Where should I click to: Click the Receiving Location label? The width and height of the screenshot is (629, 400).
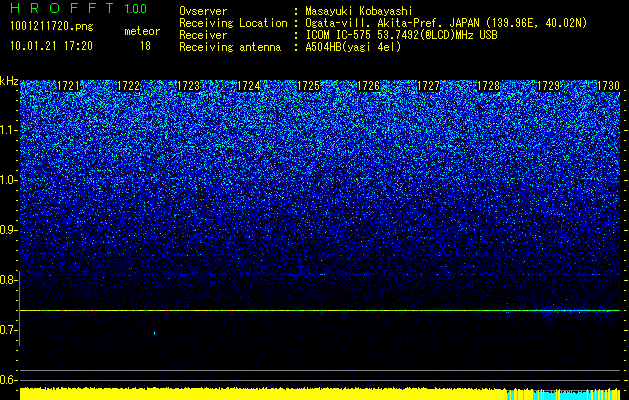(x=233, y=23)
